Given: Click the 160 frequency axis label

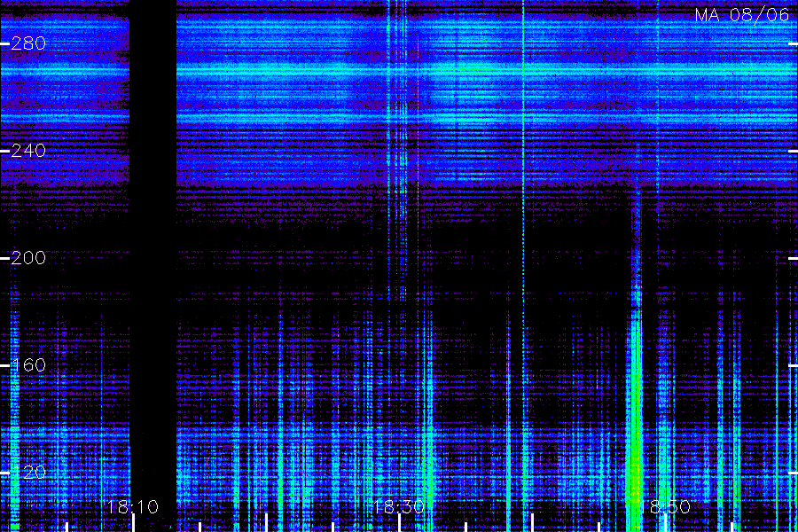Looking at the screenshot, I should (x=28, y=365).
